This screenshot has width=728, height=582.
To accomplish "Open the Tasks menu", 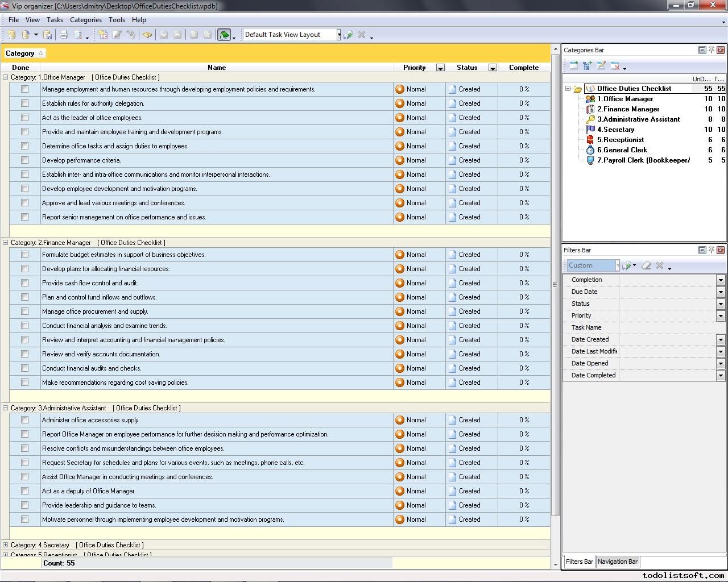I will point(55,19).
